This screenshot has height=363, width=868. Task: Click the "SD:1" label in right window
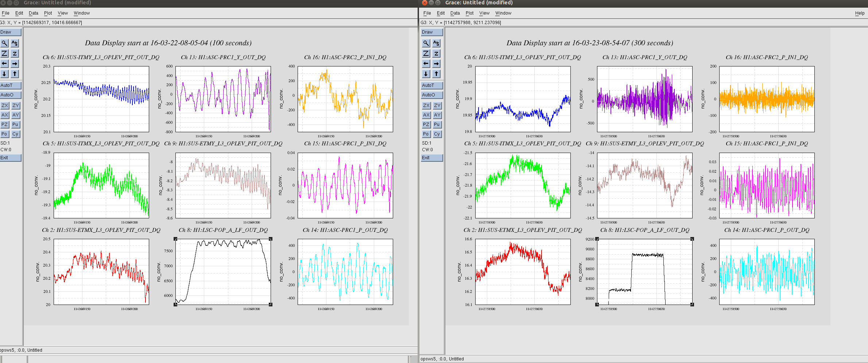pos(427,143)
